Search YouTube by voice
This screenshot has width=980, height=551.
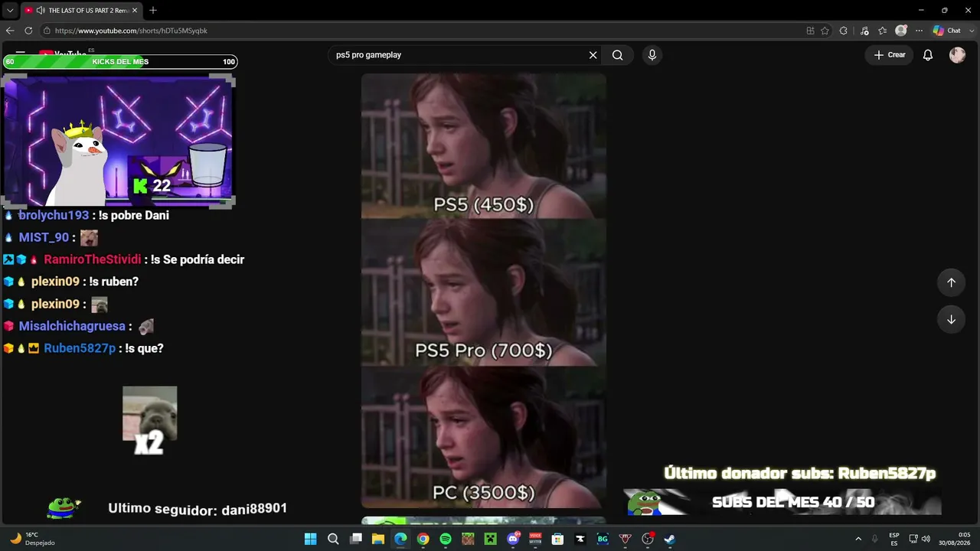click(652, 55)
